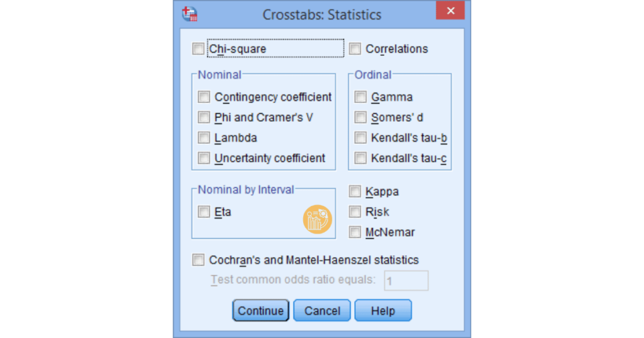This screenshot has width=644, height=338.
Task: Toggle the Kappa checkbox
Action: point(355,191)
